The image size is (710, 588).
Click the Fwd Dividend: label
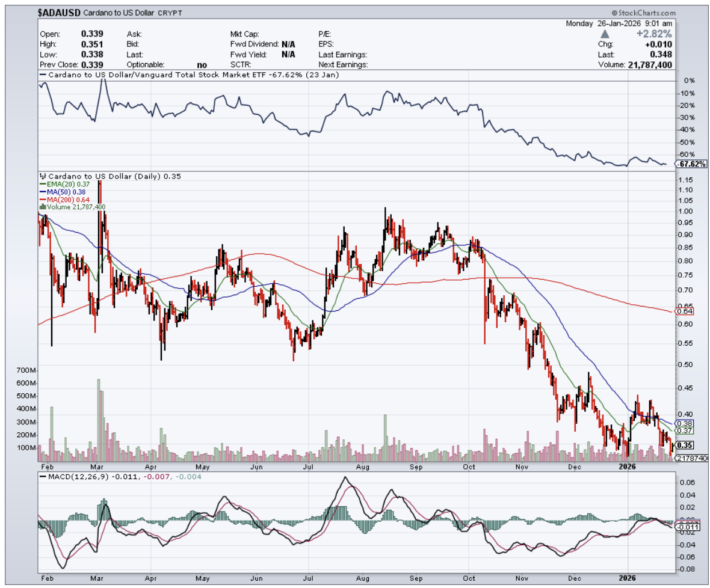[255, 44]
